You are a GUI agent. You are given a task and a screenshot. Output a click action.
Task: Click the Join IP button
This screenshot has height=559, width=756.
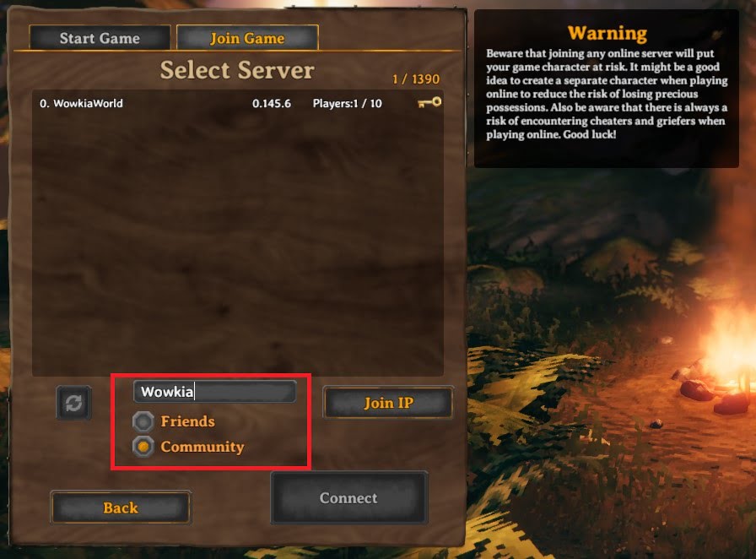coord(389,403)
